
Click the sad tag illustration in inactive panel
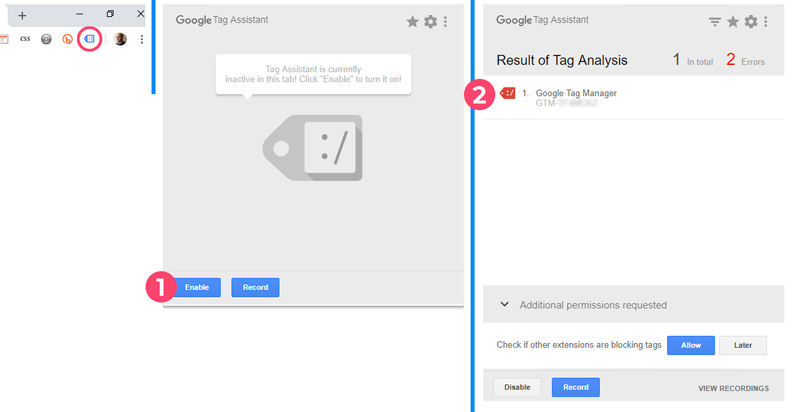click(313, 147)
